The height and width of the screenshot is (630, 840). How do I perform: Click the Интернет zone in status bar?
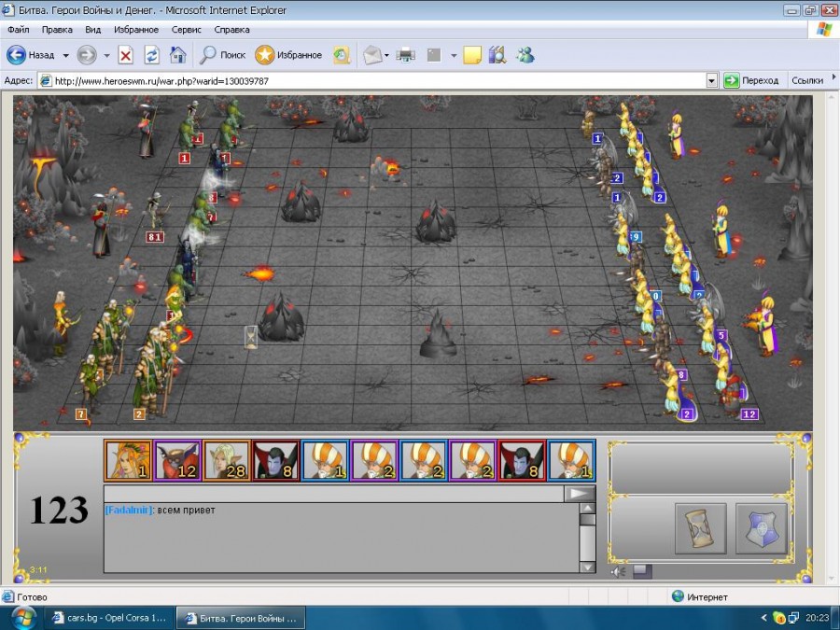pos(700,596)
